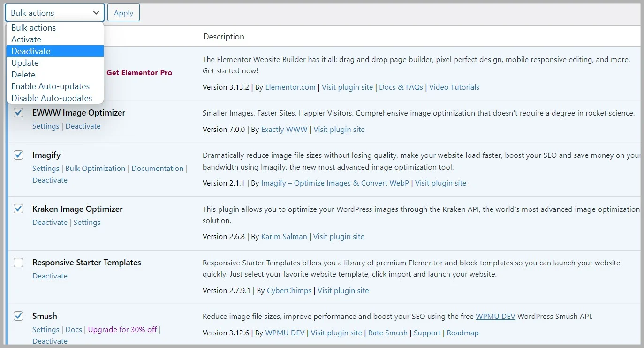644x348 pixels.
Task: Uncheck the Smush plugin checkbox
Action: pyautogui.click(x=18, y=316)
